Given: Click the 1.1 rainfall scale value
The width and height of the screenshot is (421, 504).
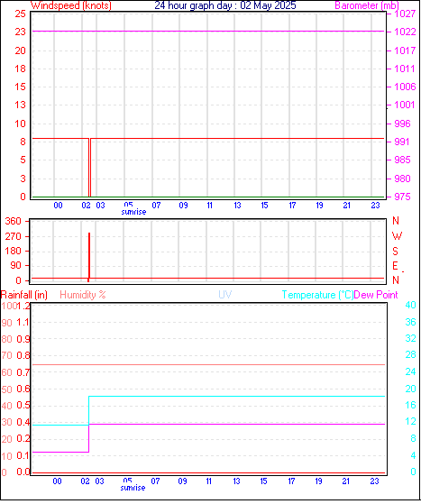Looking at the screenshot, I should pyautogui.click(x=23, y=322).
